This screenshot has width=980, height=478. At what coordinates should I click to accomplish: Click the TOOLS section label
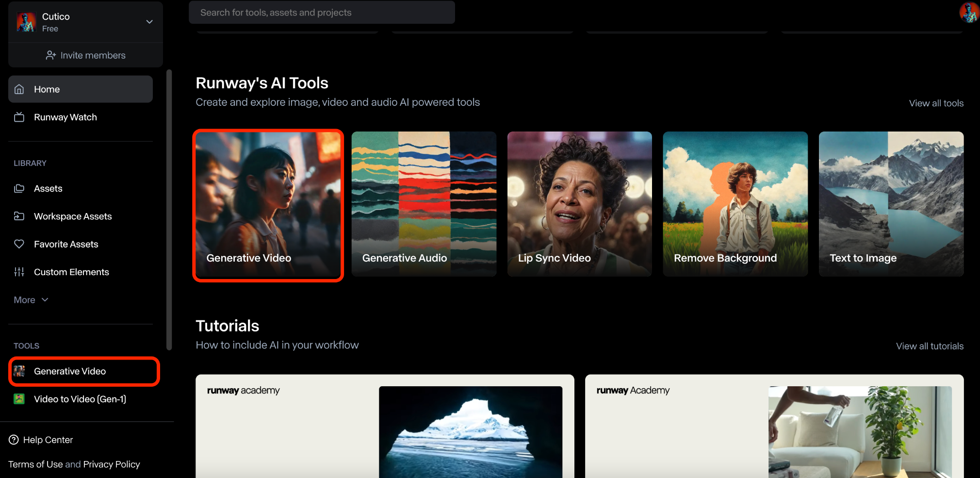pos(27,346)
